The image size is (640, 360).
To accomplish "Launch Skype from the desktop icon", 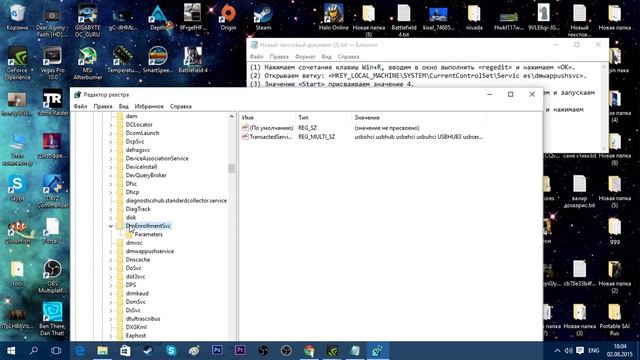I will [x=17, y=188].
